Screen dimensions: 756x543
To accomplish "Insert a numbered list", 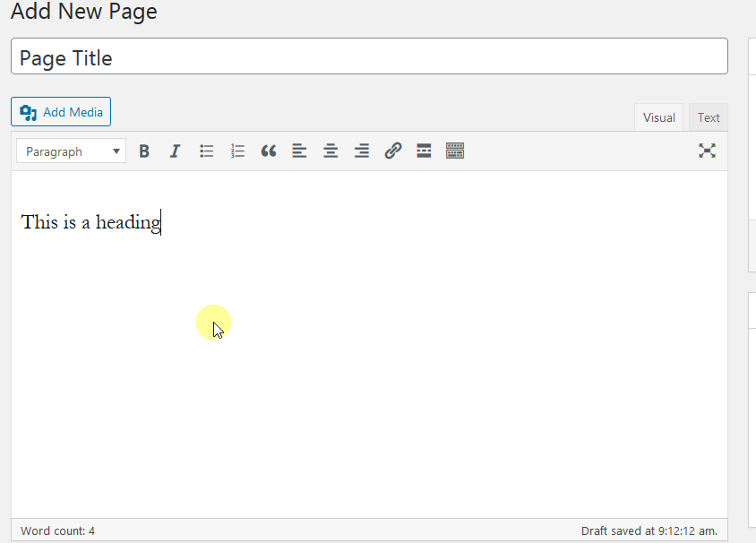I will click(237, 151).
